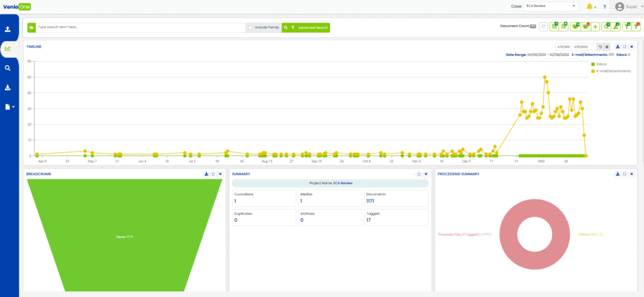This screenshot has width=644, height=297.
Task: Click the help question mark in header
Action: (x=604, y=7)
